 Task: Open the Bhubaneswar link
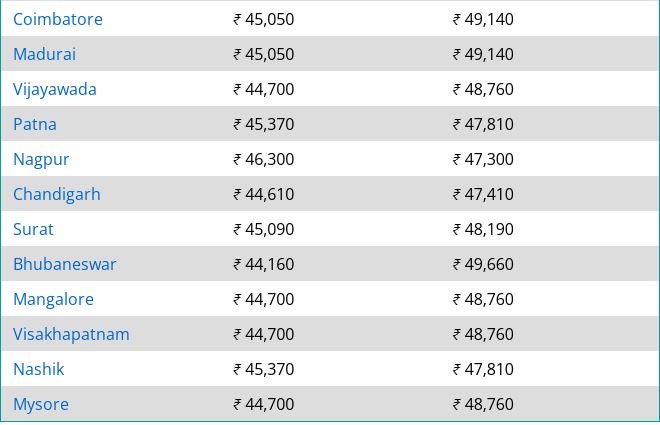pos(64,264)
